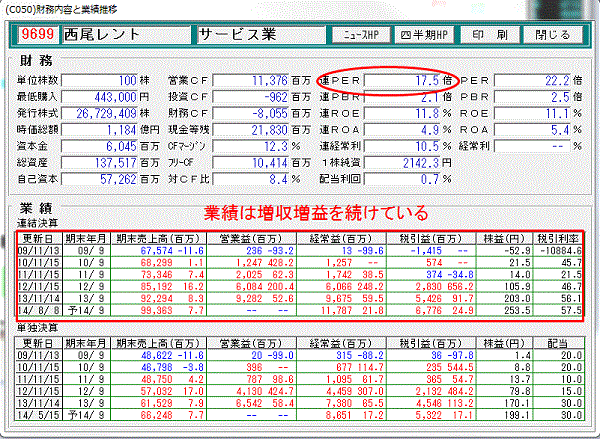Click the PER value 22.2
Screen dimensions: 600x439
tap(533, 80)
